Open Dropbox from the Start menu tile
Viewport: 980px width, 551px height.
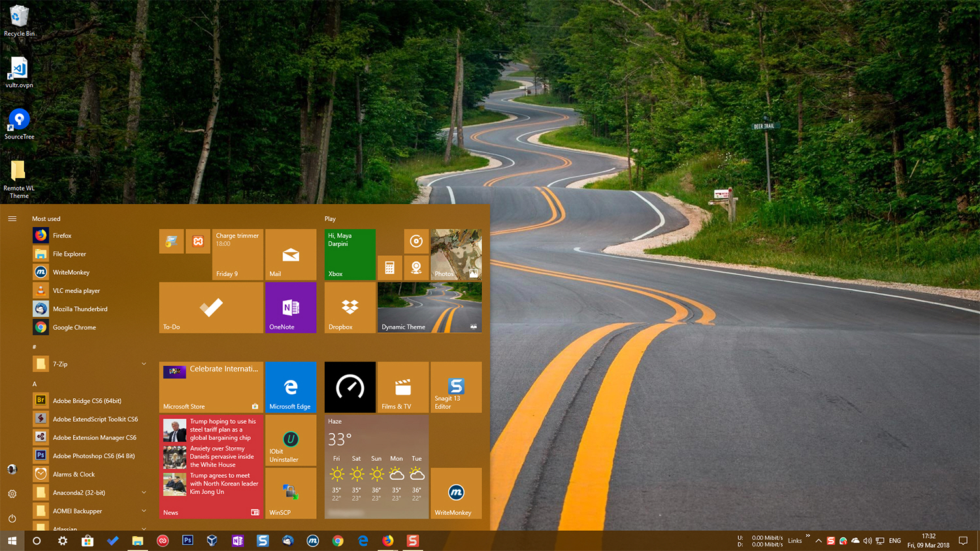tap(350, 307)
